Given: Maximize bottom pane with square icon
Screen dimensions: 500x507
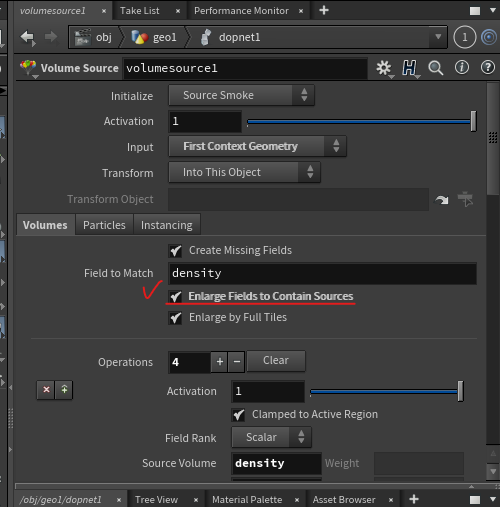Looking at the screenshot, I should 475,500.
